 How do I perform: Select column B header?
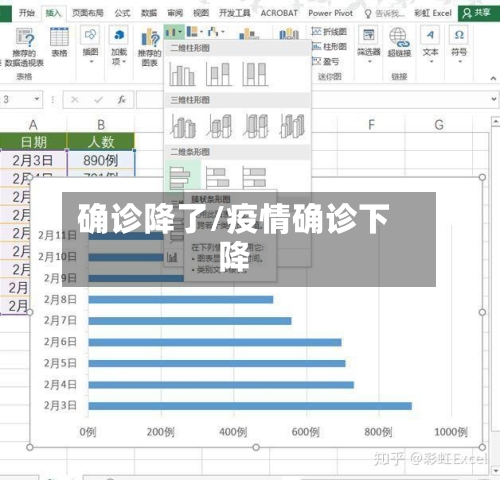(101, 125)
